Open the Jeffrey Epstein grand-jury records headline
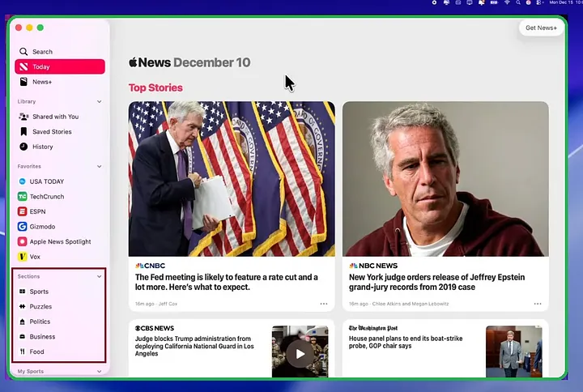The width and height of the screenshot is (583, 392). [436, 282]
